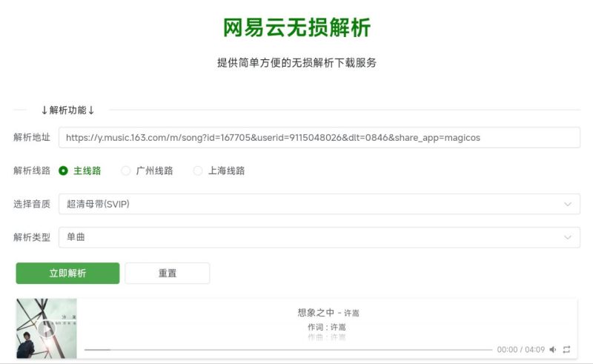The height and width of the screenshot is (364, 593).
Task: Seek on the audio progress bar
Action: coord(288,350)
